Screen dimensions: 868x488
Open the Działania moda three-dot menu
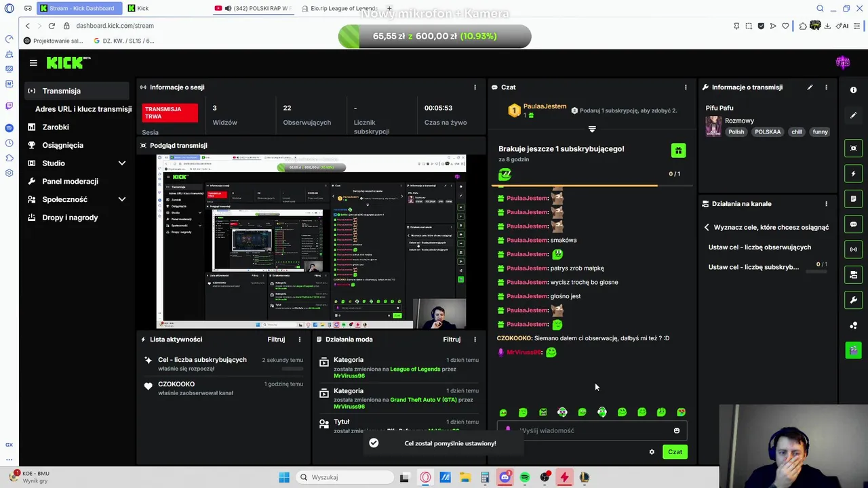click(475, 339)
